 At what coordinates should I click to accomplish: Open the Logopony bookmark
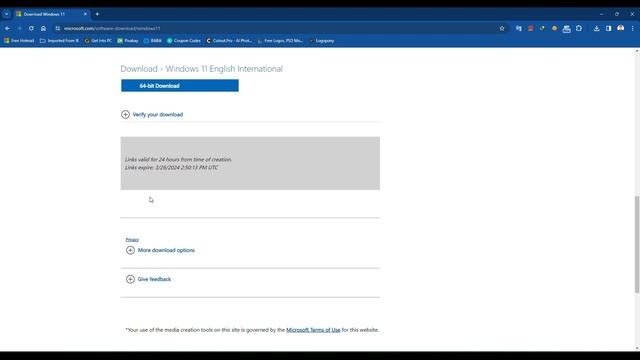[x=322, y=41]
